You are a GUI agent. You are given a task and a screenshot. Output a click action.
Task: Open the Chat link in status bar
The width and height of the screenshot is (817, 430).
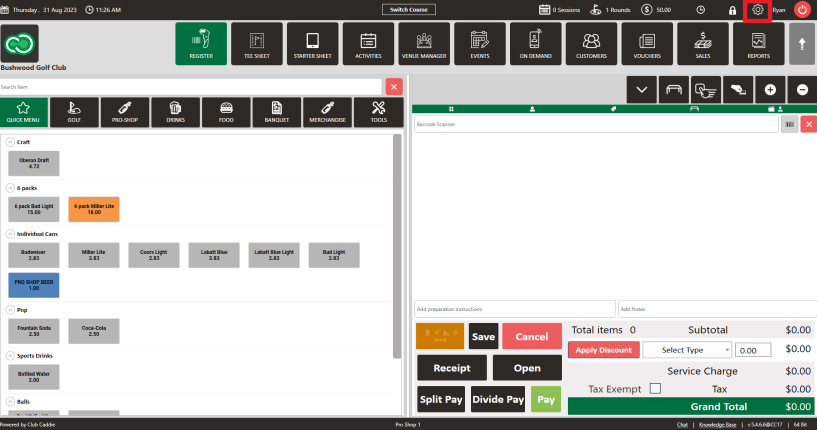pyautogui.click(x=682, y=424)
